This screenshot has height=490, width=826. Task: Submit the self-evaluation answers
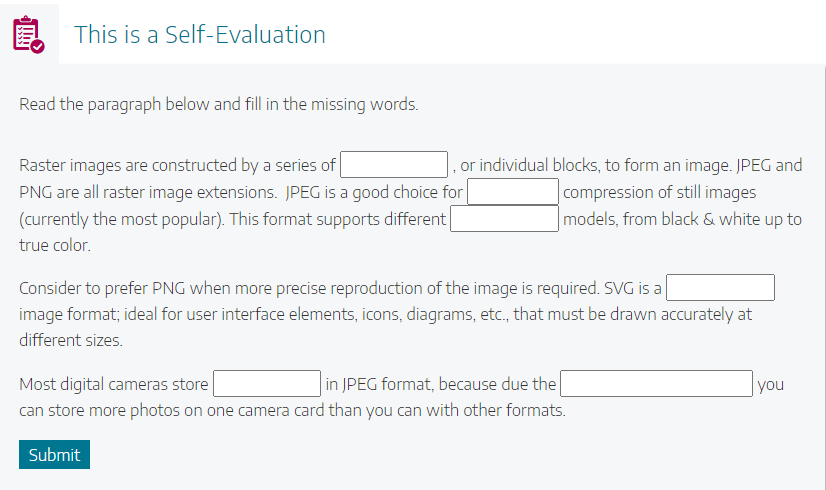tap(54, 454)
